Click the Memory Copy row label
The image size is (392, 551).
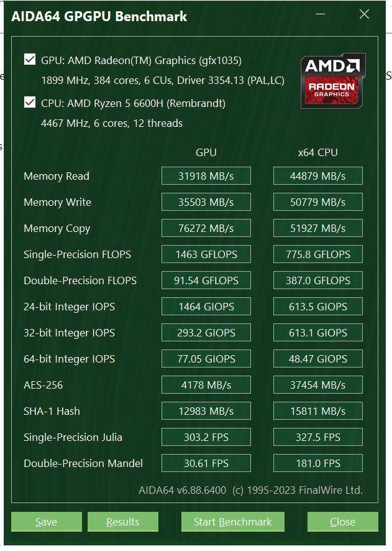pyautogui.click(x=57, y=229)
